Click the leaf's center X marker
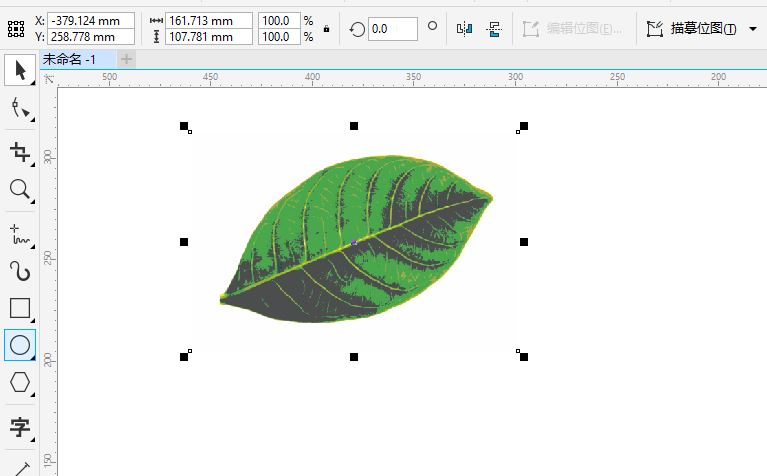Screen dimensions: 767x476 click(x=354, y=242)
